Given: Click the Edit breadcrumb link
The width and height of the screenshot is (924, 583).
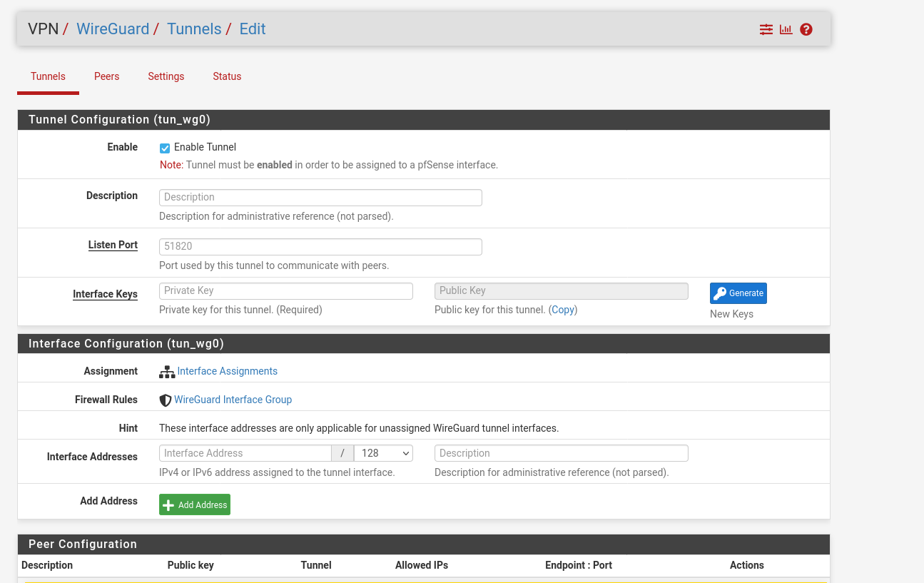Looking at the screenshot, I should coord(253,29).
